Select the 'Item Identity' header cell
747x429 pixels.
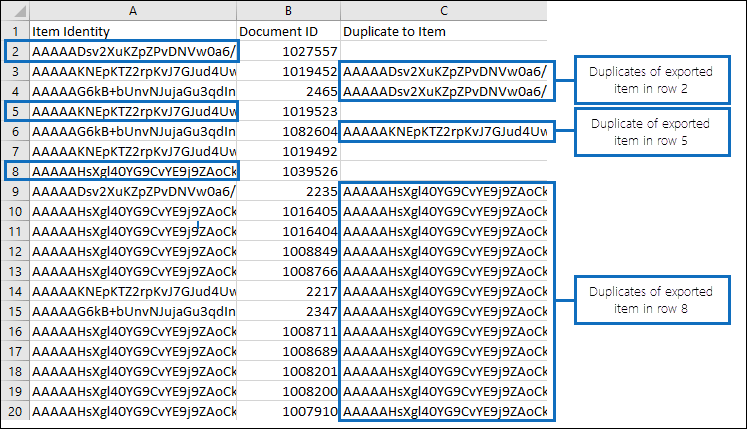[133, 31]
